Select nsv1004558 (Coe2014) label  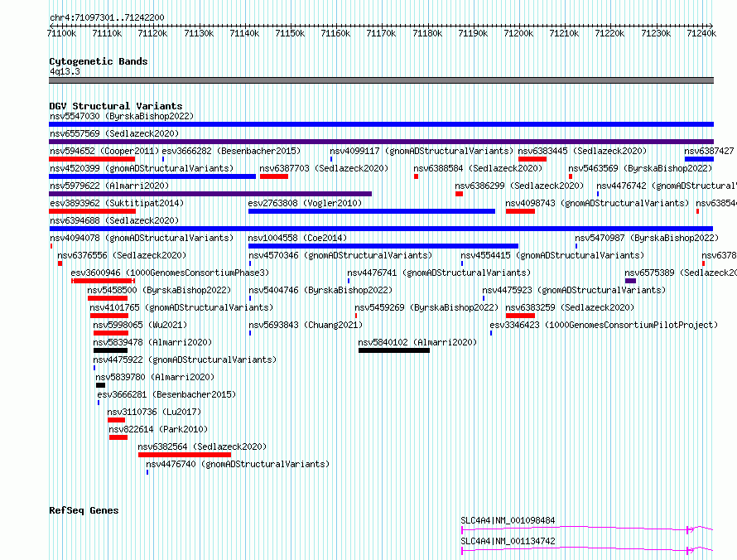click(297, 238)
